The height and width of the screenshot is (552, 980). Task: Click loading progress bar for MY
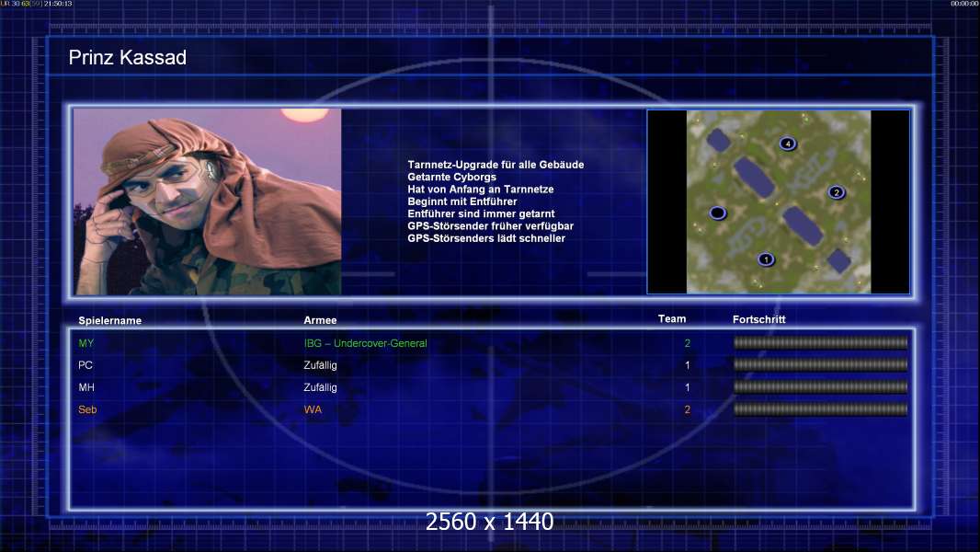click(820, 342)
